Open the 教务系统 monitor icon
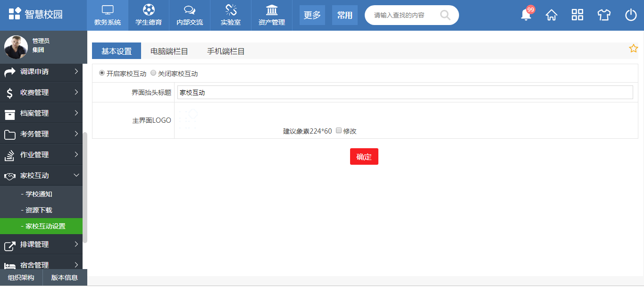Viewport: 644px width, 287px height. (108, 10)
